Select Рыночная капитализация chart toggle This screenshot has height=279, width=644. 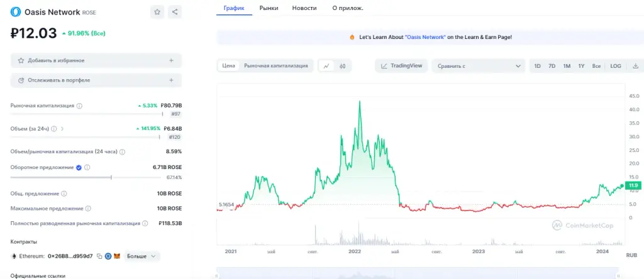pyautogui.click(x=276, y=65)
